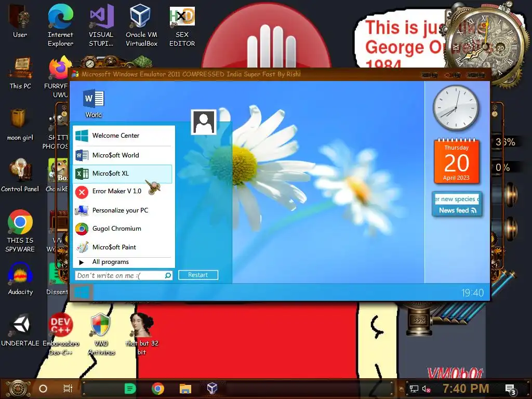The width and height of the screenshot is (532, 399).
Task: Open Embarcadero Dev-C++ icon
Action: 61,334
